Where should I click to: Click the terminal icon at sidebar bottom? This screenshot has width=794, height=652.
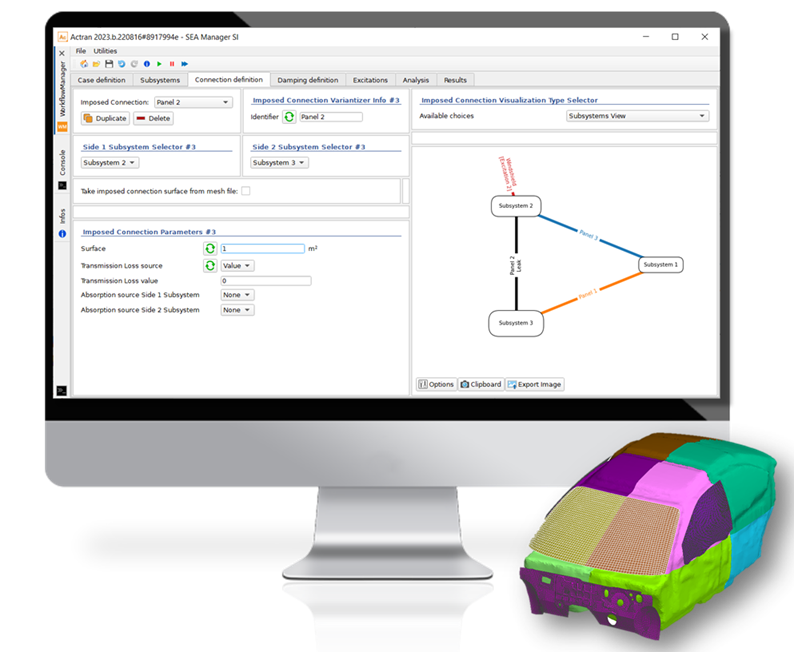(62, 390)
